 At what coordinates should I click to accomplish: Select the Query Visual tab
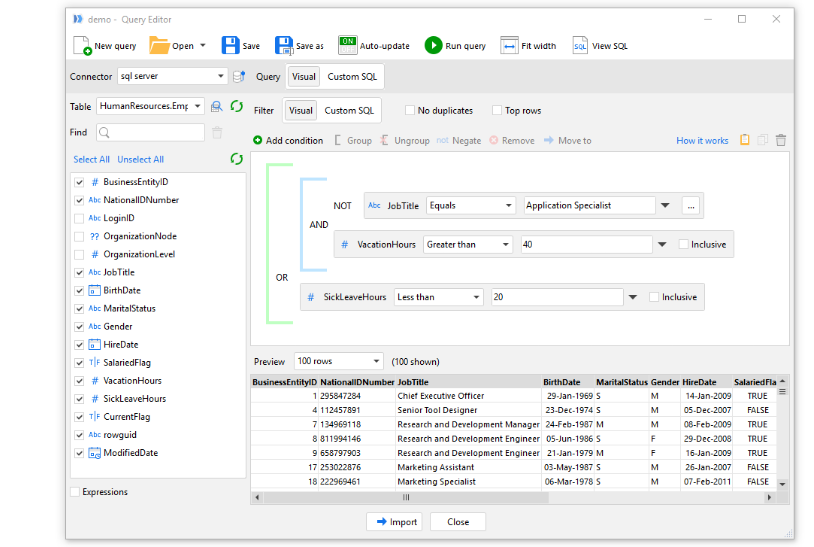coord(304,77)
